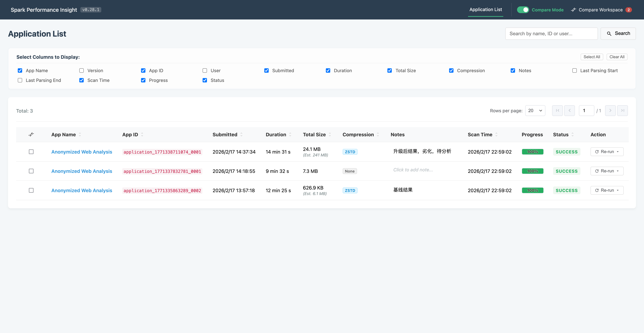The width and height of the screenshot is (644, 333).
Task: Click the Compare Workspace arrows icon
Action: 574,10
